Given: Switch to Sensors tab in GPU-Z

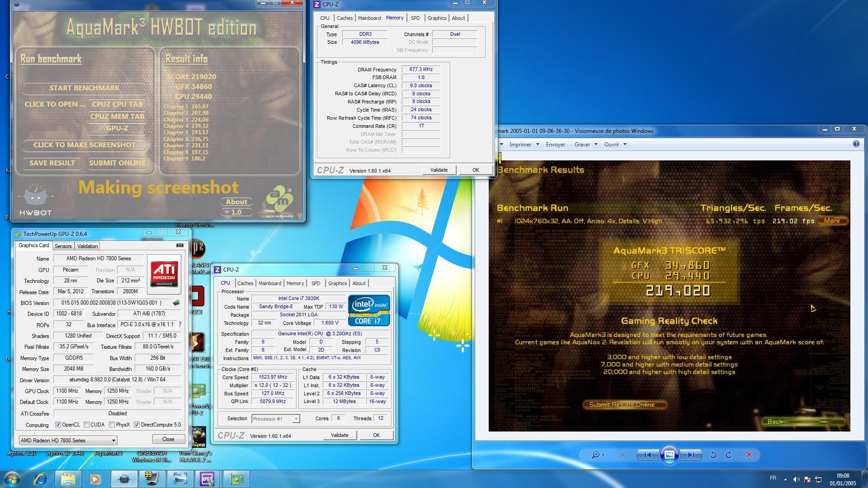Looking at the screenshot, I should pyautogui.click(x=63, y=246).
